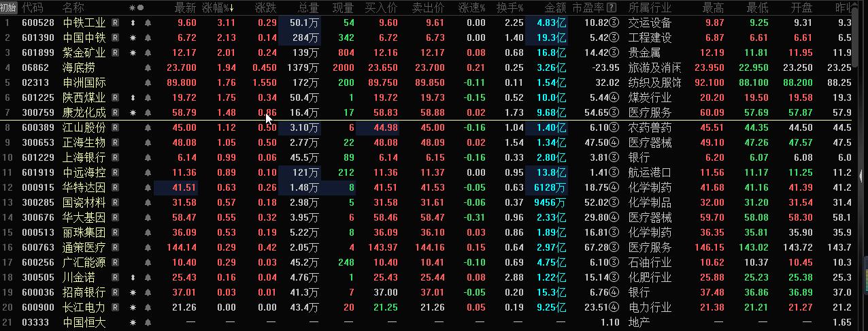The height and width of the screenshot is (331, 868).
Task: Click the alert bell for 通策医疗
Action: coord(148,248)
